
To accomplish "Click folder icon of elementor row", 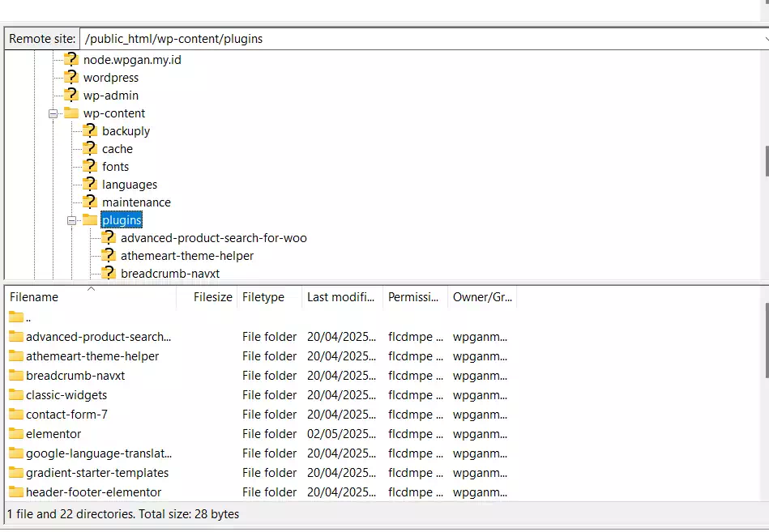I will 16,434.
